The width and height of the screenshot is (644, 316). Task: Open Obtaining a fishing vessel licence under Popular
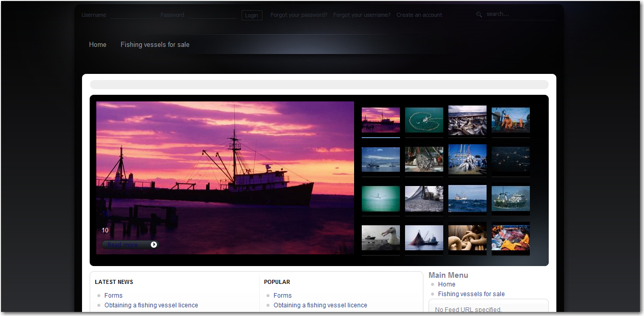[320, 305]
